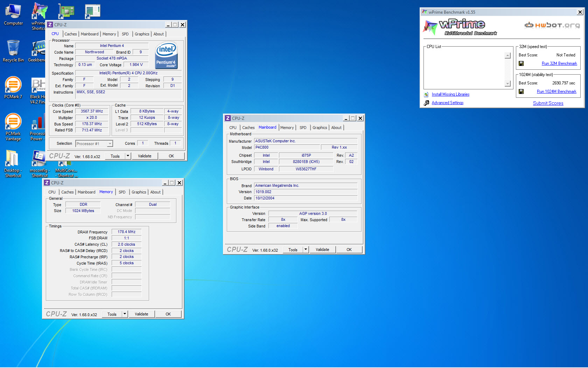Open Mainboard tab in Memory CPU-Z window

tap(86, 192)
